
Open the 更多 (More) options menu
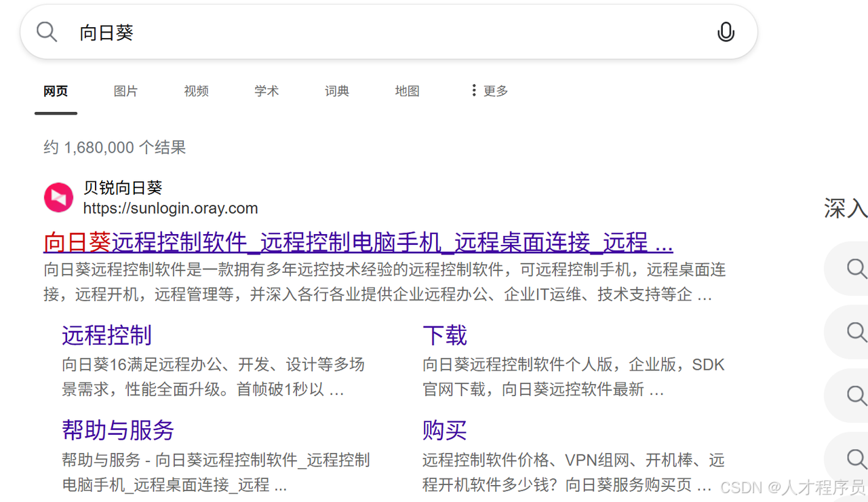coord(496,90)
